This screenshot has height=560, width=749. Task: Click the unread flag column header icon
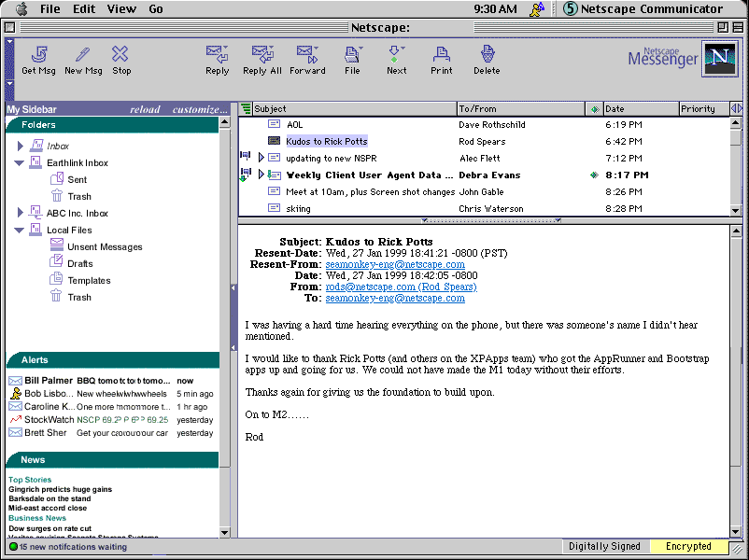594,109
